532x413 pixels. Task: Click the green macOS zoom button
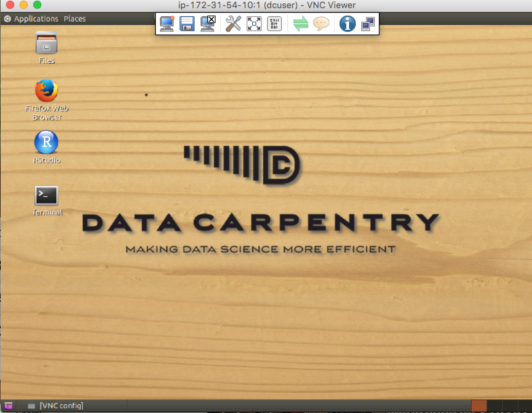37,5
